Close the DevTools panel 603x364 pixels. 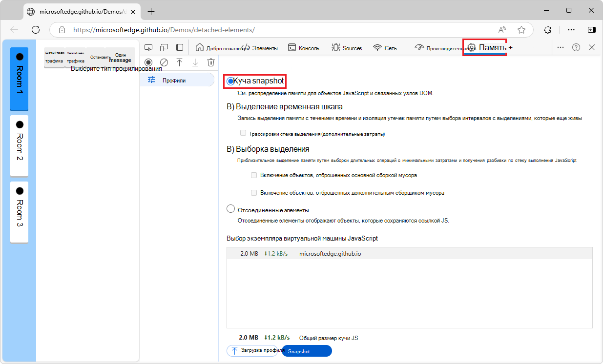(592, 47)
